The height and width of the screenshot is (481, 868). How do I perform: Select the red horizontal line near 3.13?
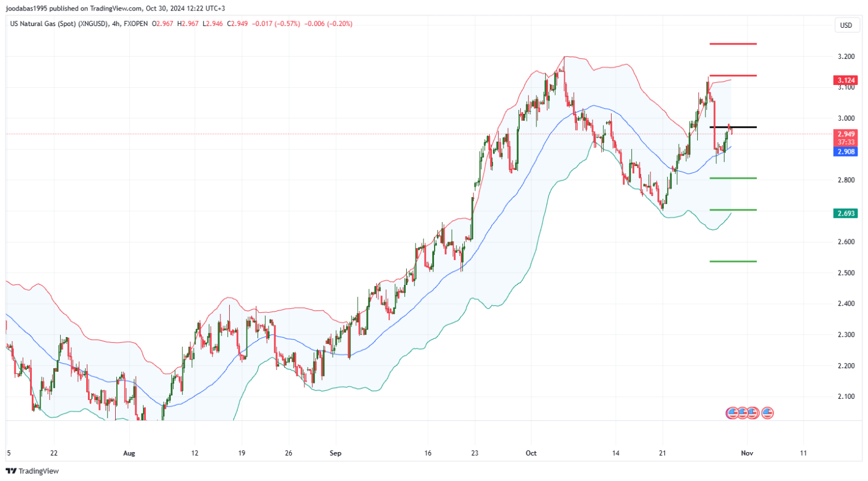(733, 76)
